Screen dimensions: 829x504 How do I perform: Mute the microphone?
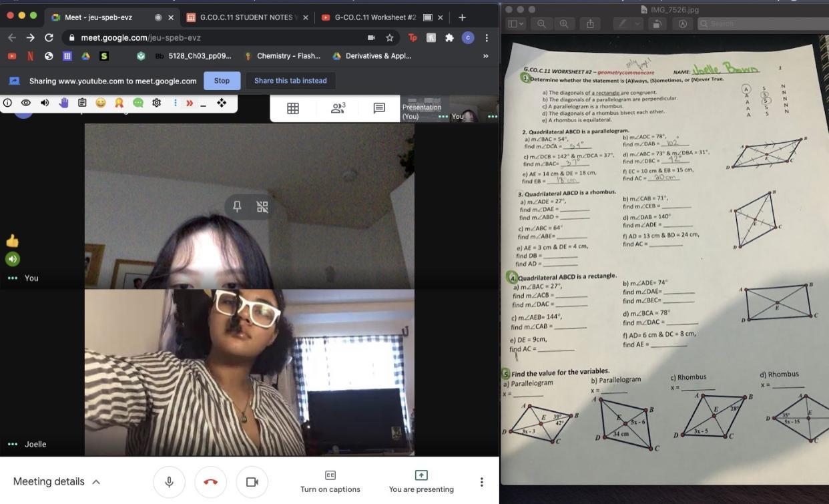pyautogui.click(x=170, y=481)
